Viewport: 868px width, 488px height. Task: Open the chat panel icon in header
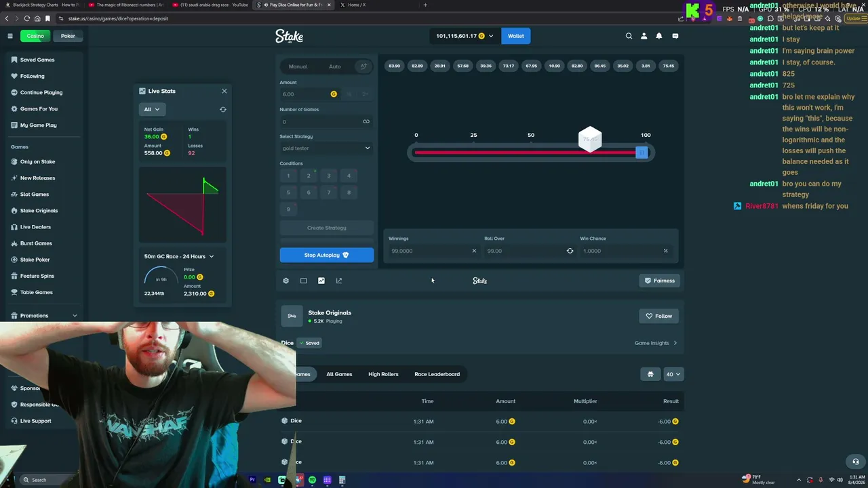(675, 36)
